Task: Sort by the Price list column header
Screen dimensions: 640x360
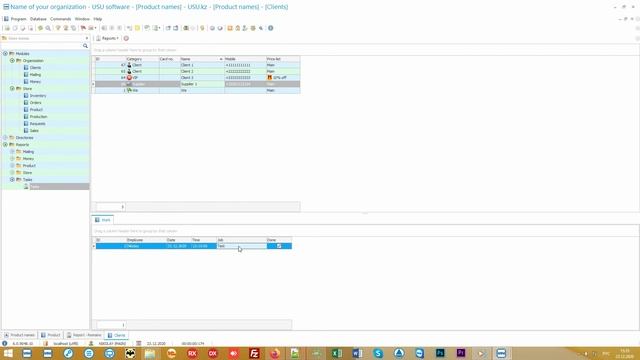Action: (283, 59)
